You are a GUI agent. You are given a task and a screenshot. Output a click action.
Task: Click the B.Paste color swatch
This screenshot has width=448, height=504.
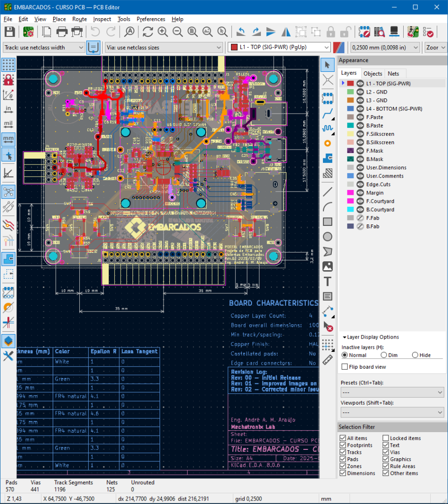tap(351, 126)
